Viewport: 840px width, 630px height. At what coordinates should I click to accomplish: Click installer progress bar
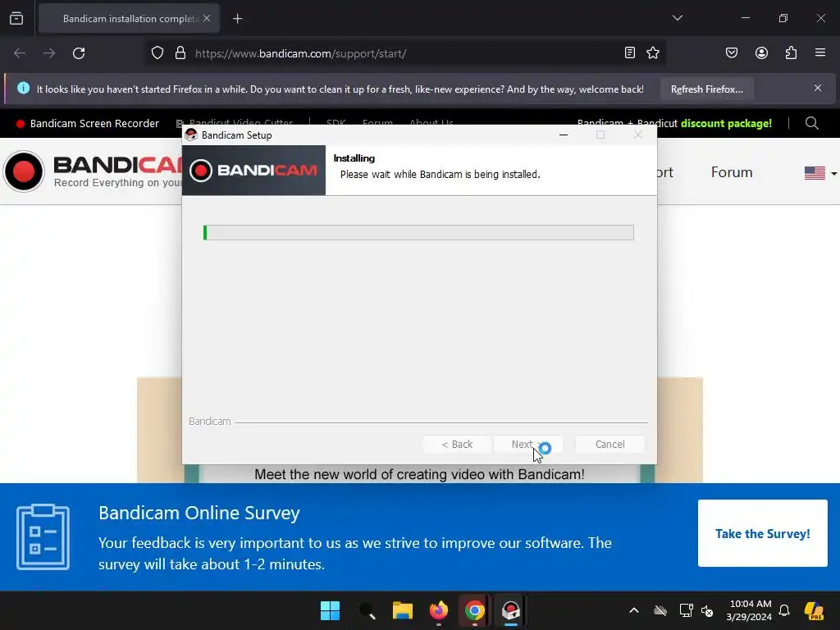(418, 232)
